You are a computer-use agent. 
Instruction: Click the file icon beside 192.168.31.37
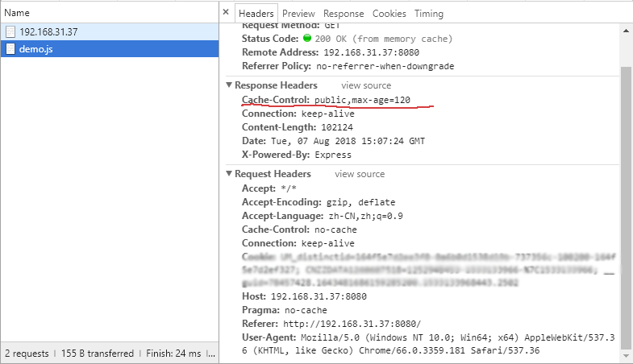[11, 32]
